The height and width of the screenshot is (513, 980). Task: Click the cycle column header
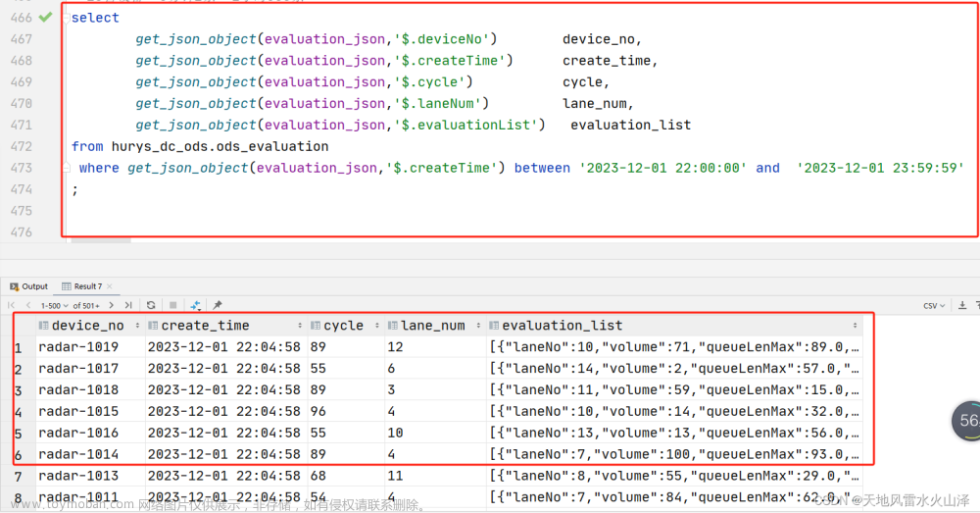[x=346, y=326]
